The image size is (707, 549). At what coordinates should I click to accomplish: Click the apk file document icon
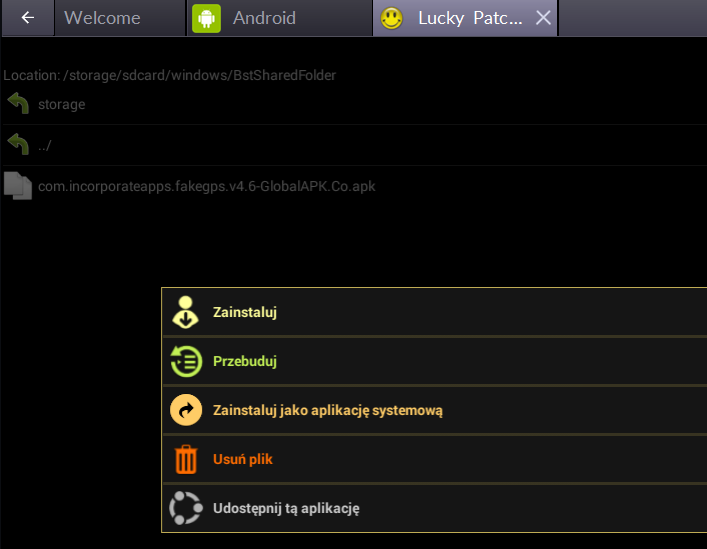click(x=18, y=186)
